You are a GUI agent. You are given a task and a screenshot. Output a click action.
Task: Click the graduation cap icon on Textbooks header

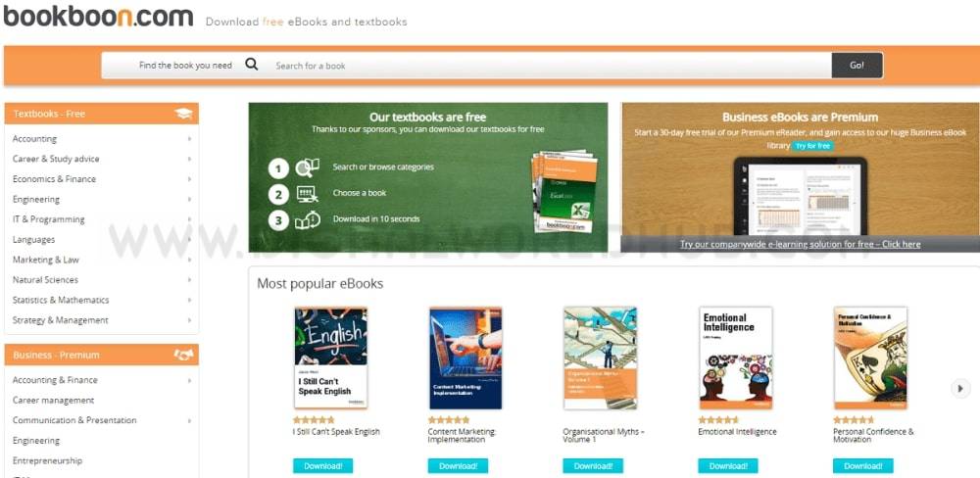(x=183, y=114)
